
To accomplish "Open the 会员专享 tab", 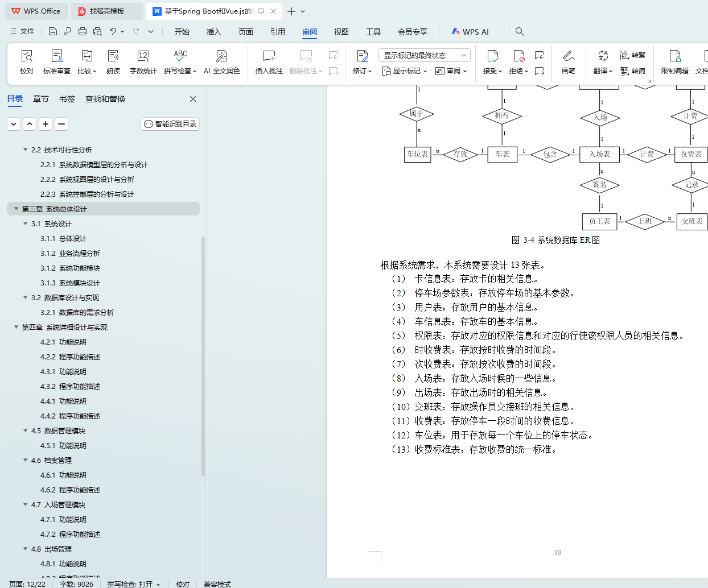I will pos(413,32).
